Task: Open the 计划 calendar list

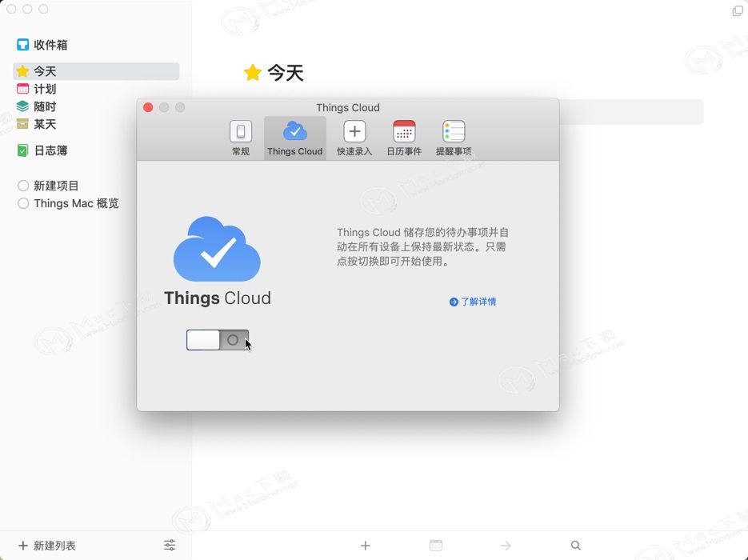Action: click(x=36, y=89)
